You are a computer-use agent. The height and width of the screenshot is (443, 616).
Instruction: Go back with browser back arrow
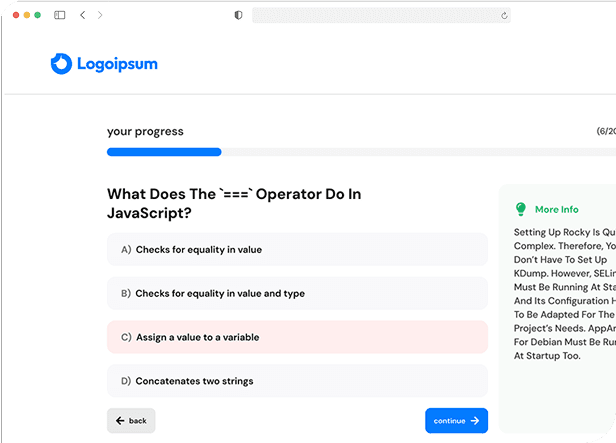click(82, 15)
